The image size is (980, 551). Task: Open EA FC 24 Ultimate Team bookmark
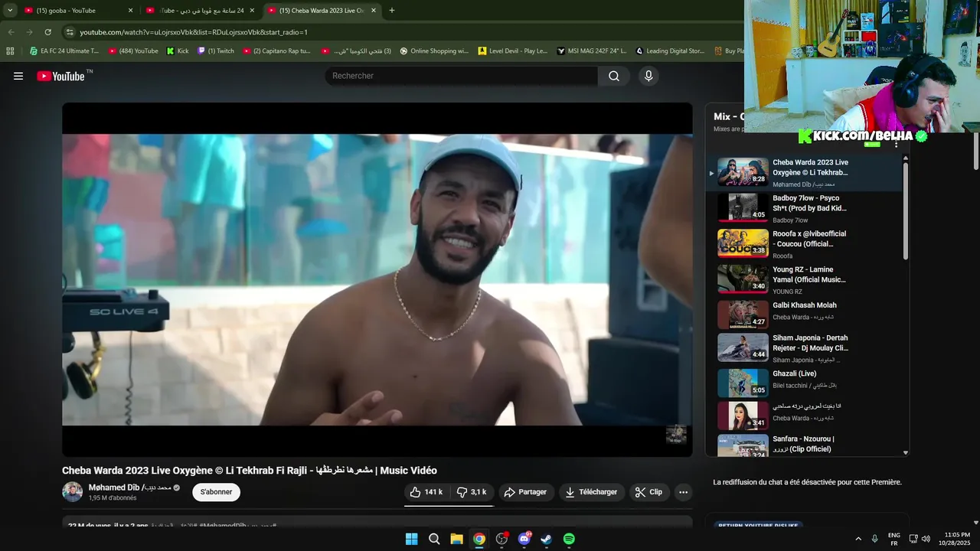pyautogui.click(x=64, y=51)
